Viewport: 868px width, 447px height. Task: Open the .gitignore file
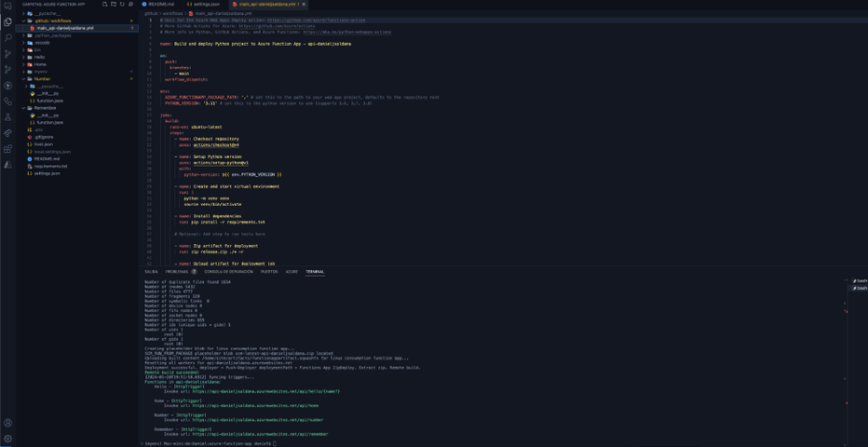point(77,137)
